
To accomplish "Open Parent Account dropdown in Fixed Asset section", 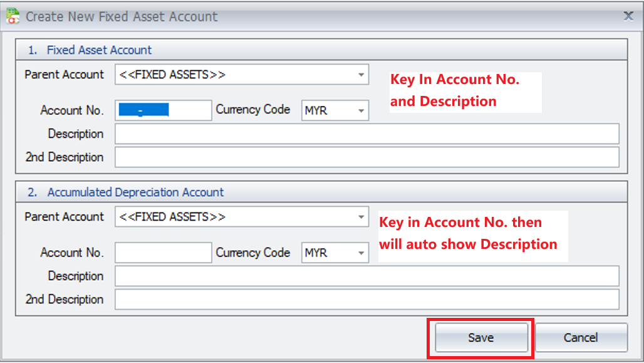I will [361, 75].
